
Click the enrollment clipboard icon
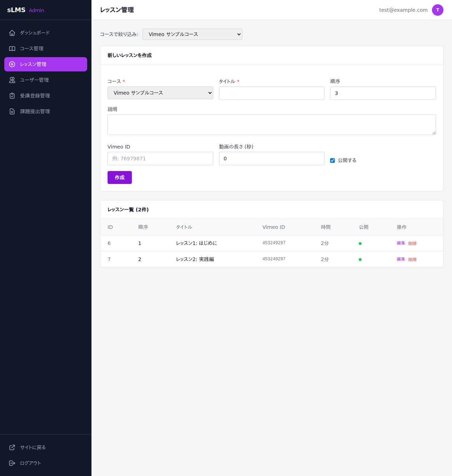tap(12, 96)
